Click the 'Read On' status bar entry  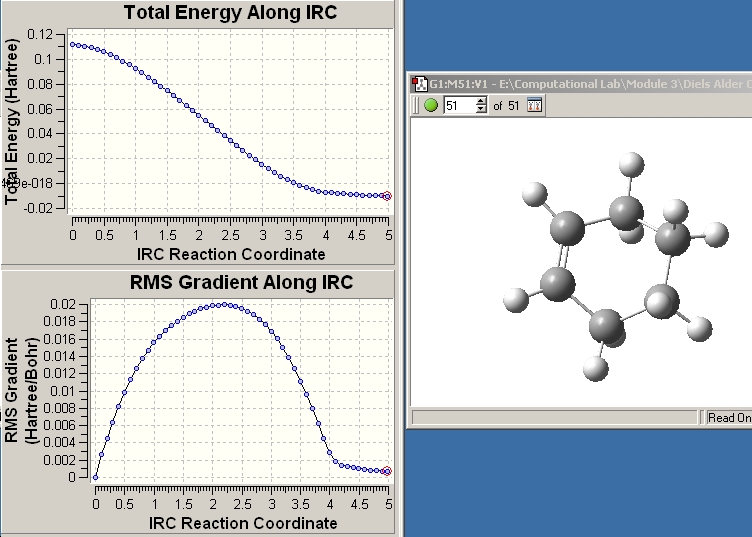(x=729, y=418)
